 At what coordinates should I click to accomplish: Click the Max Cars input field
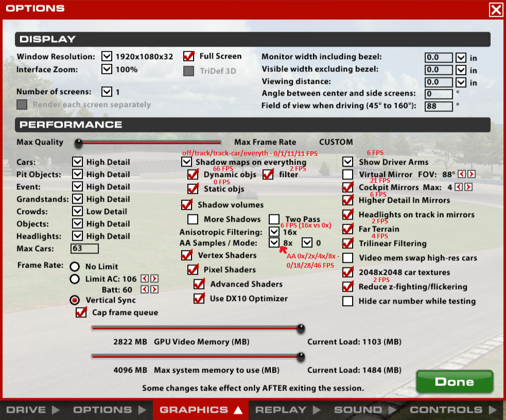84,249
